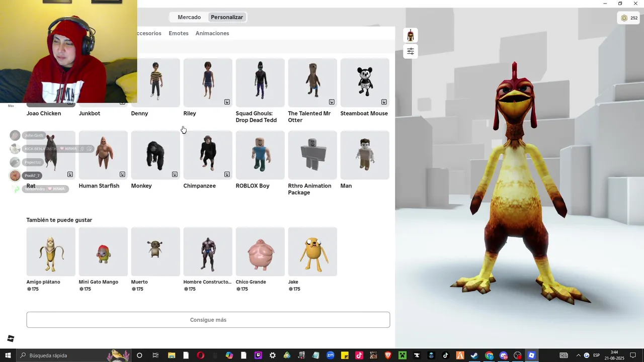The image size is (644, 362).
Task: Open the Windows notification center icon
Action: coord(633,355)
